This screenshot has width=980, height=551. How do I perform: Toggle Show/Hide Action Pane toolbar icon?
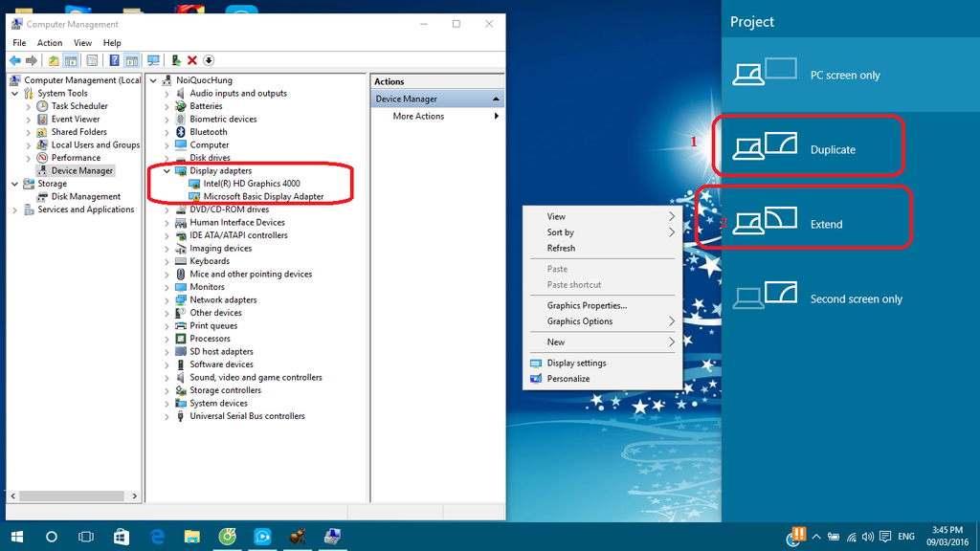coord(132,60)
